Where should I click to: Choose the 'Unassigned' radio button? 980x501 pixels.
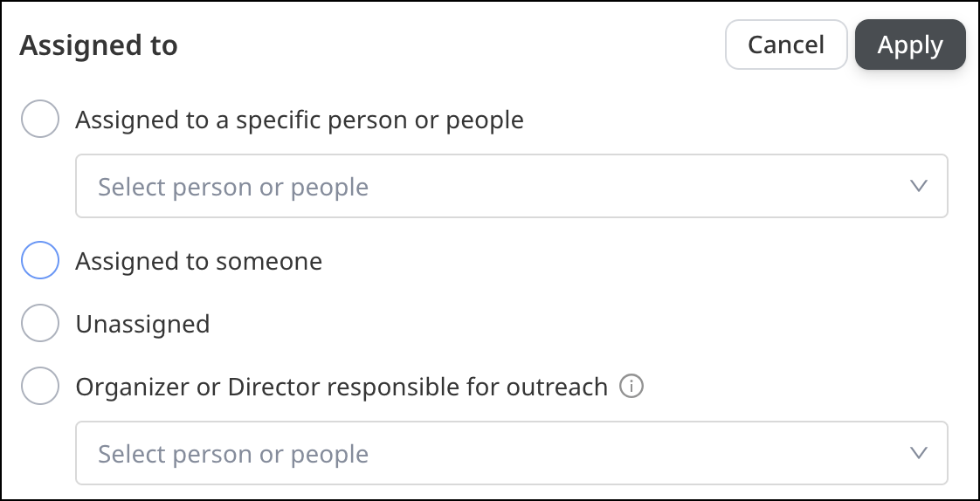click(40, 324)
